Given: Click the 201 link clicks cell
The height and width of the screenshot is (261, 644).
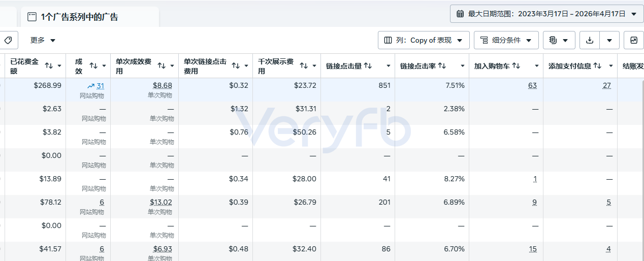Looking at the screenshot, I should [x=384, y=202].
